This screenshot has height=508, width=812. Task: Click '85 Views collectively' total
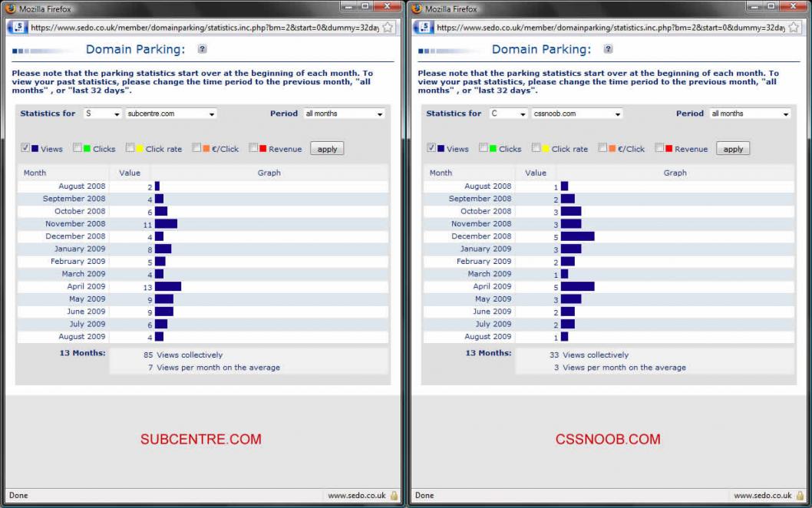tap(183, 355)
